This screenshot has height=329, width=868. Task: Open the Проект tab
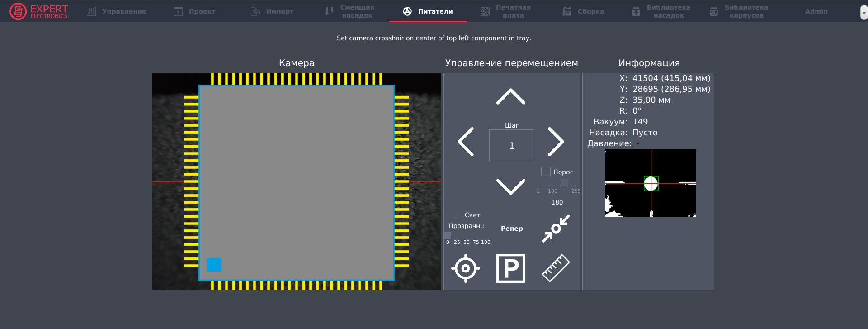(194, 11)
